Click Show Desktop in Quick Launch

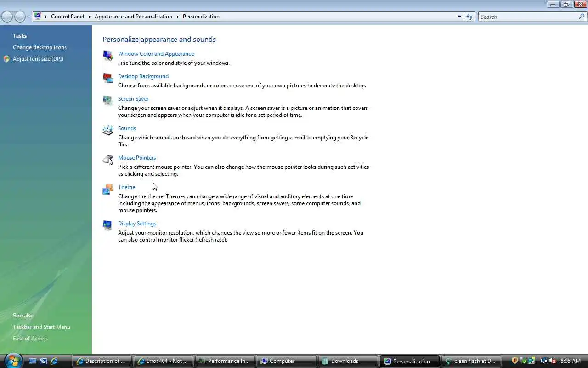(x=33, y=361)
